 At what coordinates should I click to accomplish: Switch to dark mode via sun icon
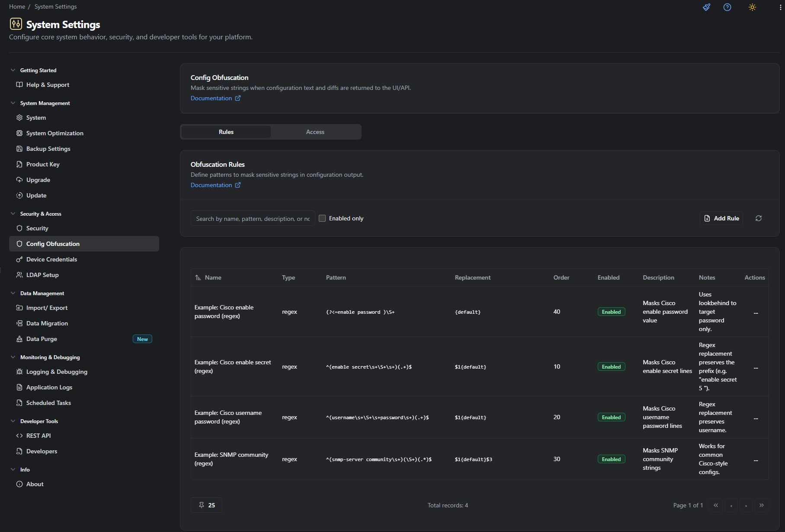point(752,7)
